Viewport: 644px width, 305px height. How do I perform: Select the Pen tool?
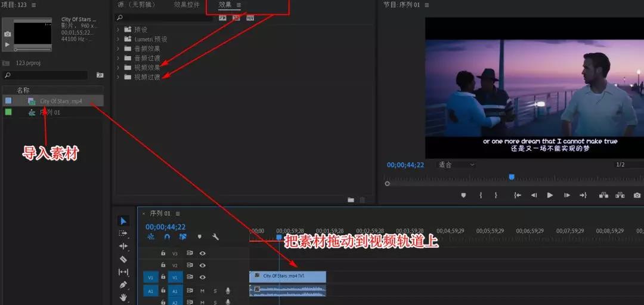click(x=123, y=285)
